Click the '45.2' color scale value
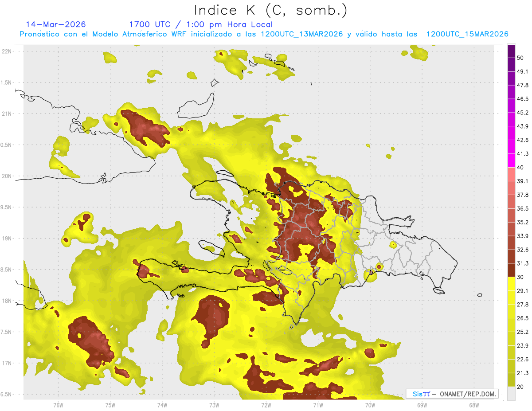This screenshot has height=411, width=532. click(523, 113)
